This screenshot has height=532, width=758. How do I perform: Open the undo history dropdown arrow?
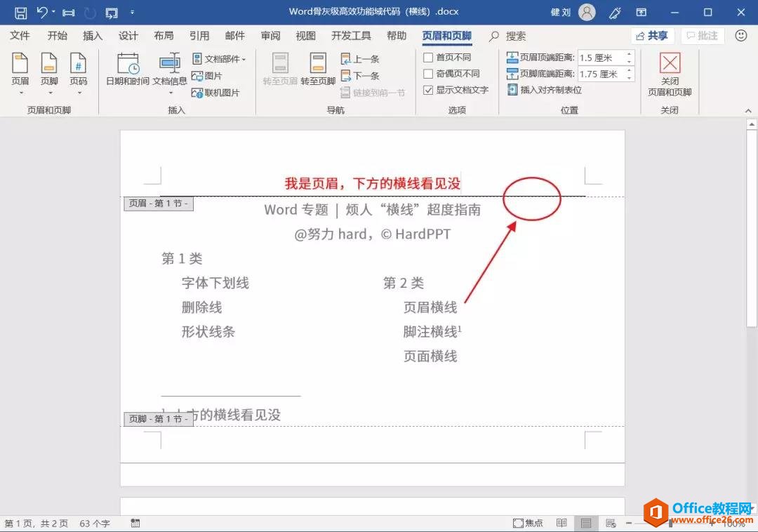(53, 12)
